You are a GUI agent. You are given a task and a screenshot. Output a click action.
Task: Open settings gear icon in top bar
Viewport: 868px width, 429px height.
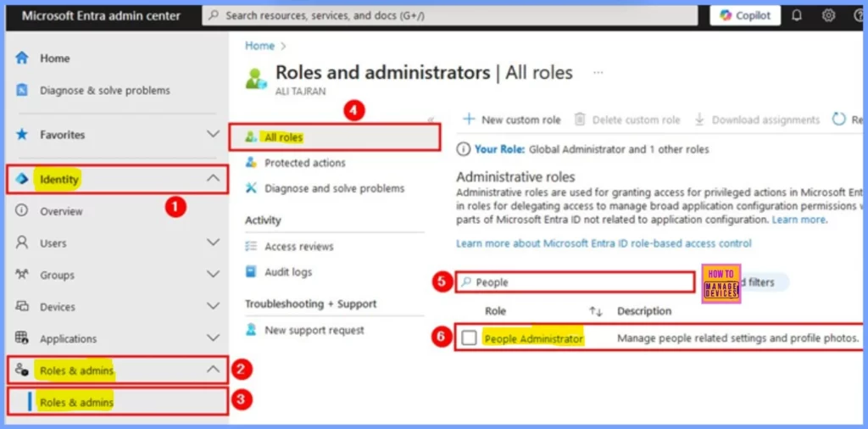[x=828, y=15]
